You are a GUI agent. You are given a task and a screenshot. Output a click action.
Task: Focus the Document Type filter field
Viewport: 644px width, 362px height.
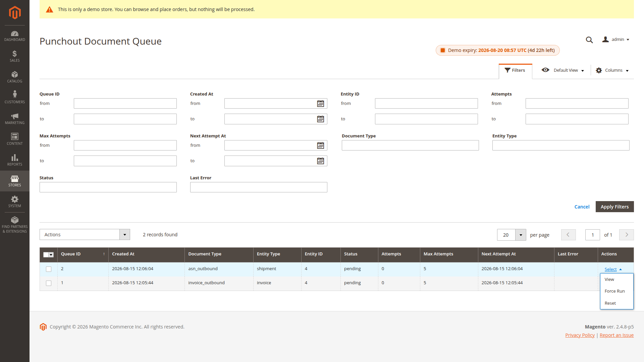(410, 145)
